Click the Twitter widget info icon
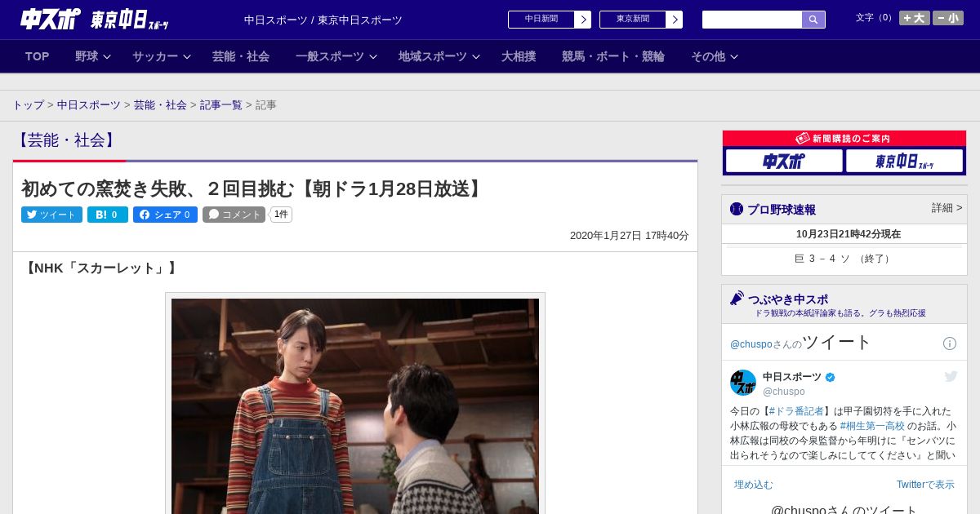980x514 pixels. [950, 343]
